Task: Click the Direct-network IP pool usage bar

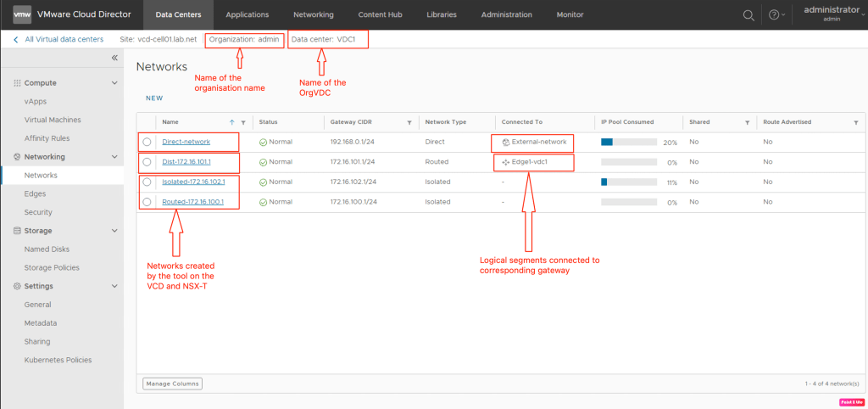Action: [628, 142]
